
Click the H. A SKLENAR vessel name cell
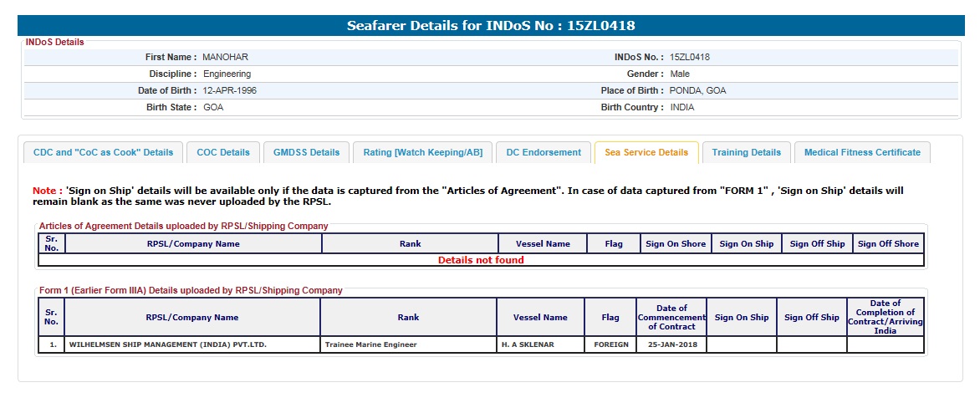point(528,344)
